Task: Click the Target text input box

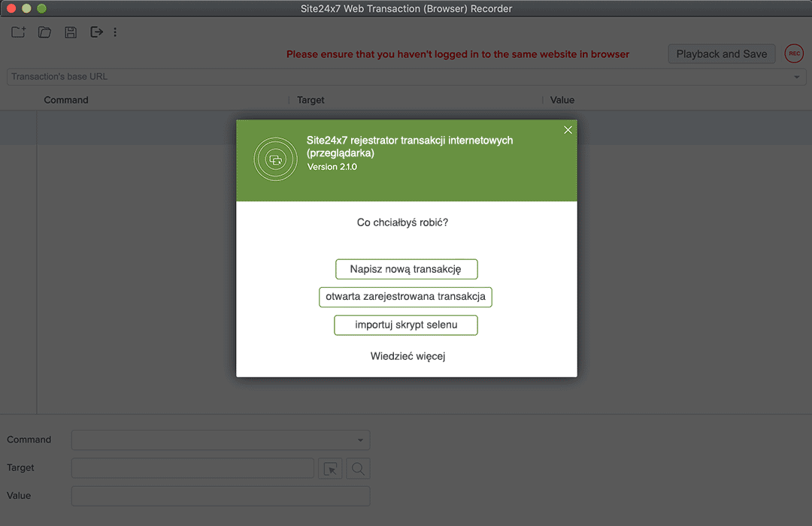Action: (192, 468)
